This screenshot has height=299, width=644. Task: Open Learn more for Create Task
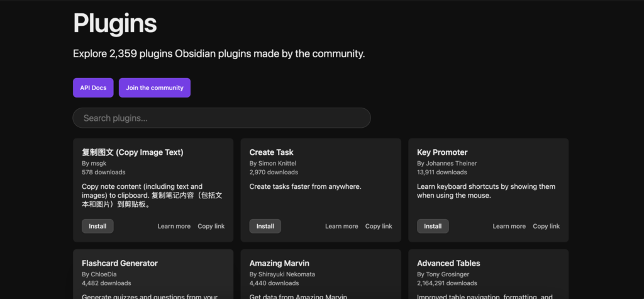[x=341, y=226]
